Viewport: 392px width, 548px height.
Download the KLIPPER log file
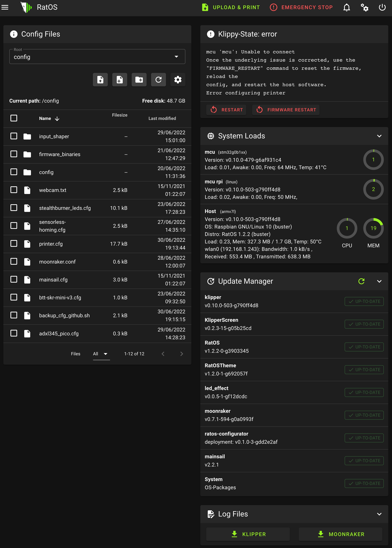pyautogui.click(x=248, y=534)
